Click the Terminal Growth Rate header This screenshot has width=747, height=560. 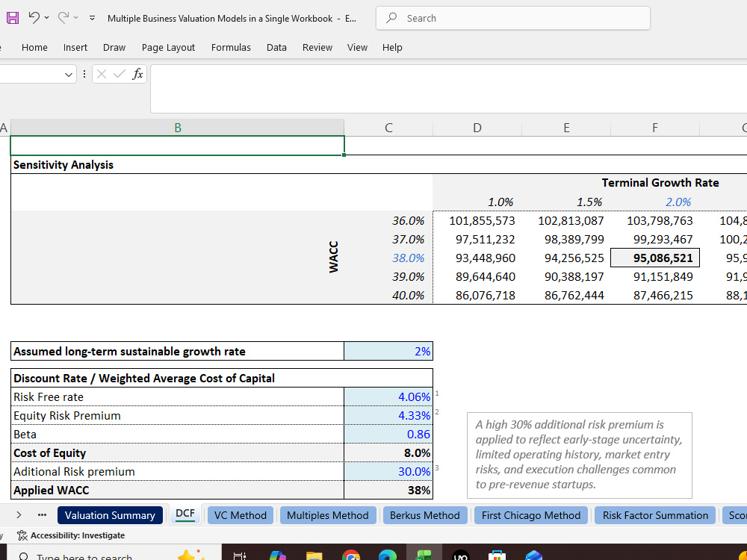(660, 183)
